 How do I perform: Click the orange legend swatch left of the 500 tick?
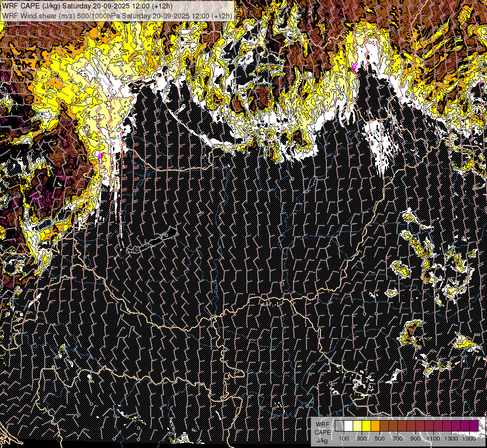click(x=375, y=426)
